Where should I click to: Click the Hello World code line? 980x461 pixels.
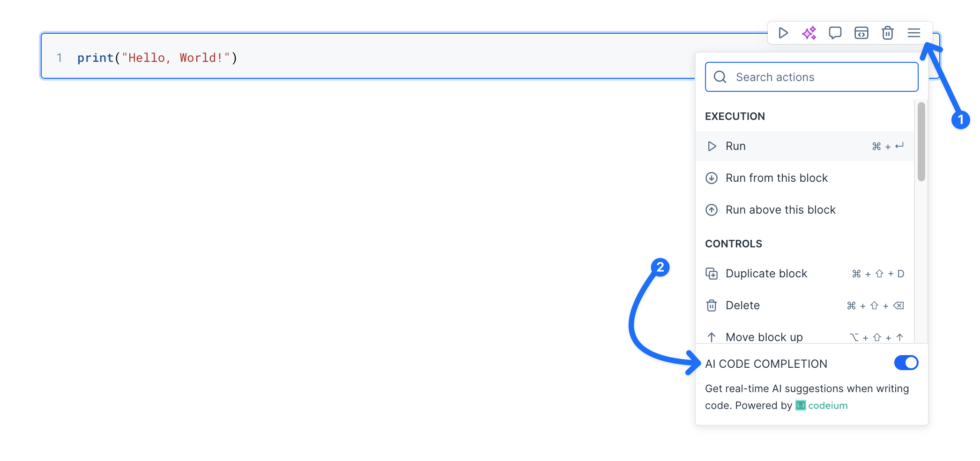coord(157,58)
